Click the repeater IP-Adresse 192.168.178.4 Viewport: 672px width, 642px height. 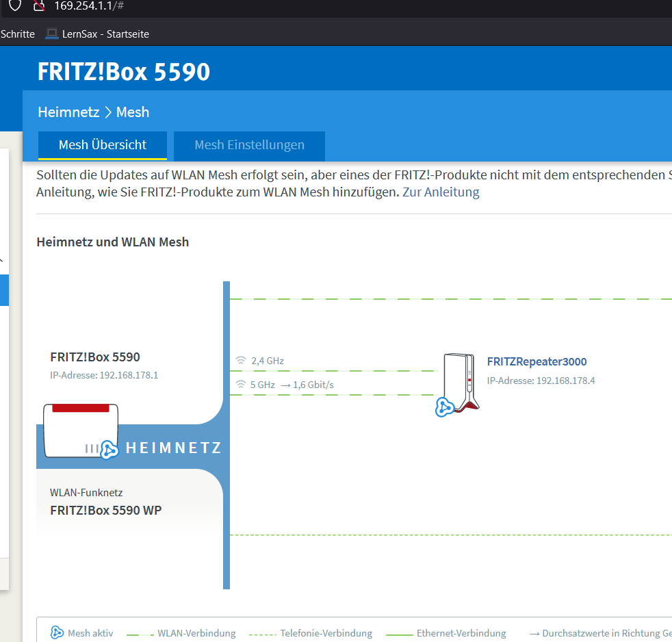pyautogui.click(x=541, y=381)
